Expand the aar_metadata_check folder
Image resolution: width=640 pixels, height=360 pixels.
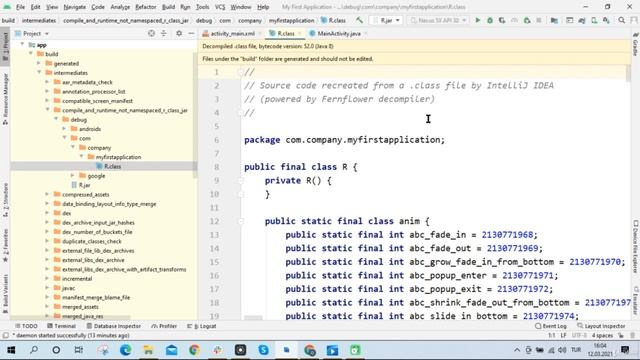click(47, 82)
